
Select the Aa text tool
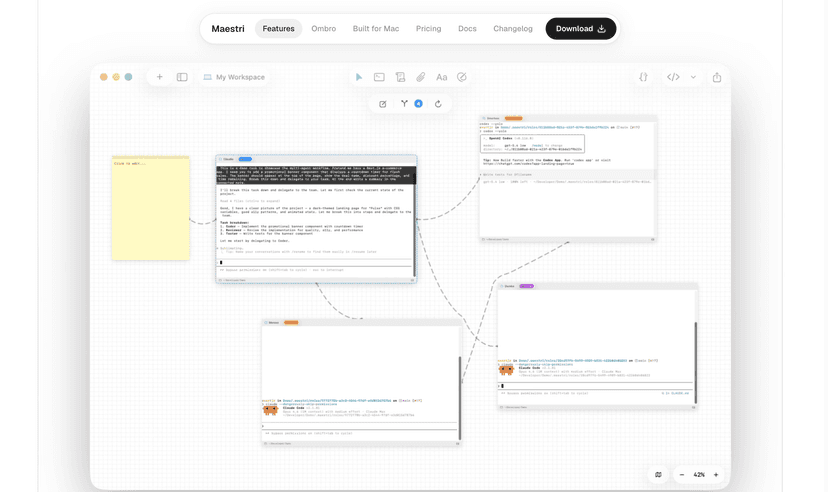[441, 77]
